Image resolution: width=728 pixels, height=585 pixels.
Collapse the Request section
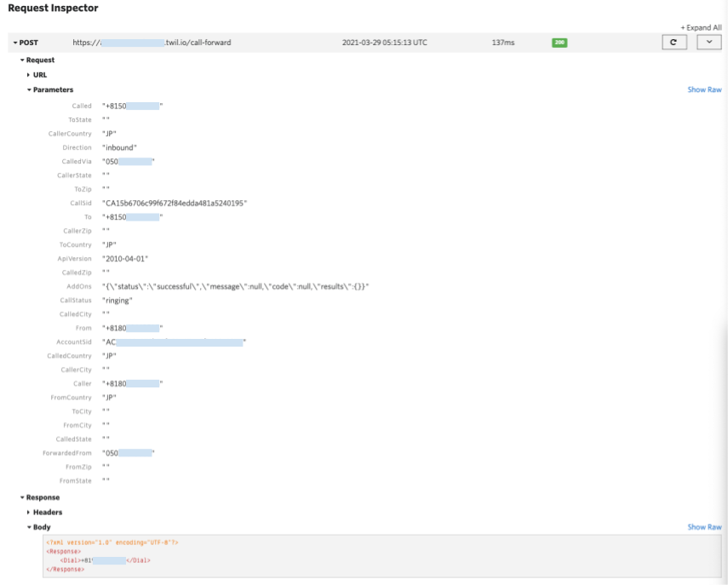pyautogui.click(x=37, y=60)
